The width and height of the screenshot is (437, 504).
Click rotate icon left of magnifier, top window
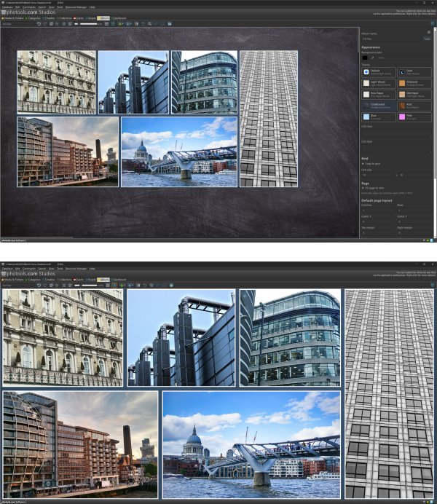coord(143,24)
